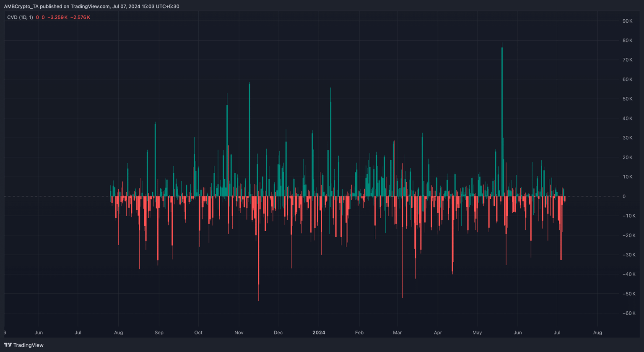644x352 pixels.
Task: Click the Aug label at far right of axis
Action: [x=597, y=333]
